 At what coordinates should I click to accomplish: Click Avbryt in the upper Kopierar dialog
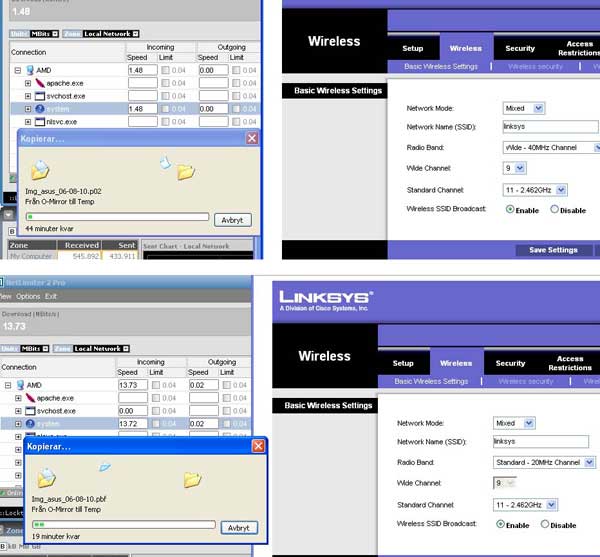point(232,220)
